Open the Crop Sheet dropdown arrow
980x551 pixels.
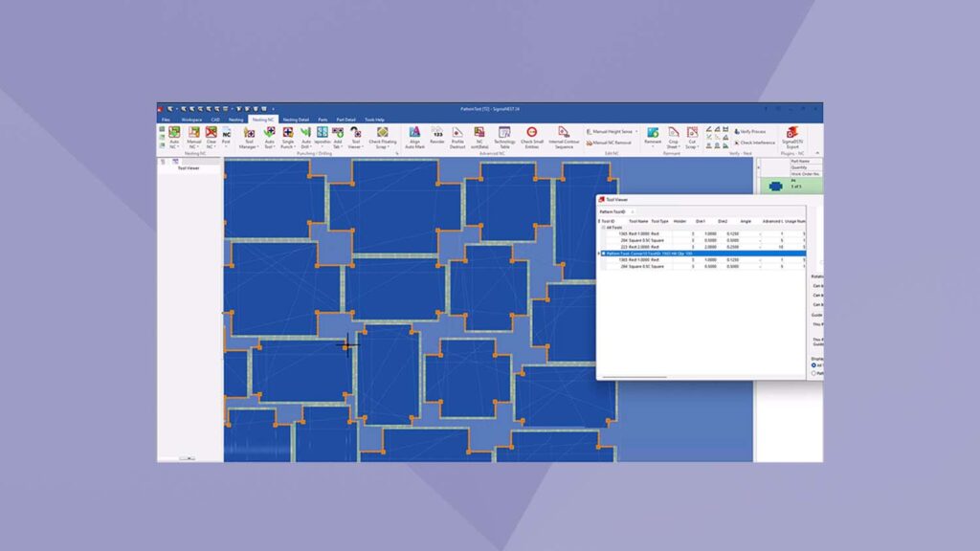678,146
